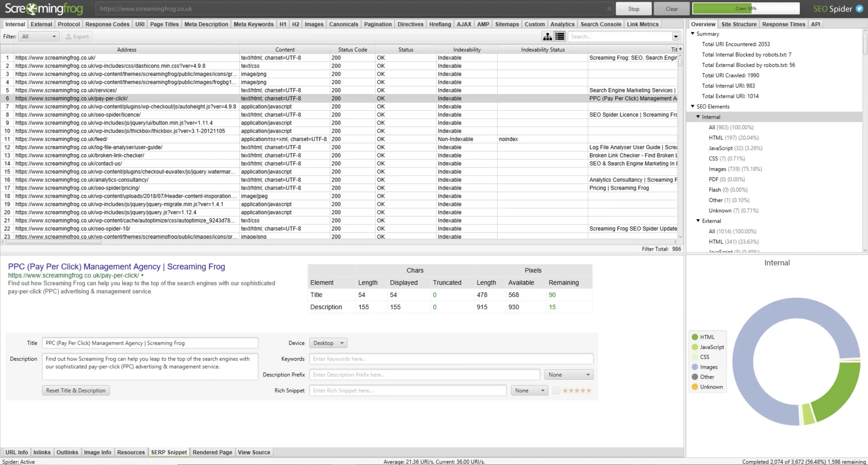The width and height of the screenshot is (868, 465).
Task: Open the Rich Snippet None dropdown
Action: (529, 391)
